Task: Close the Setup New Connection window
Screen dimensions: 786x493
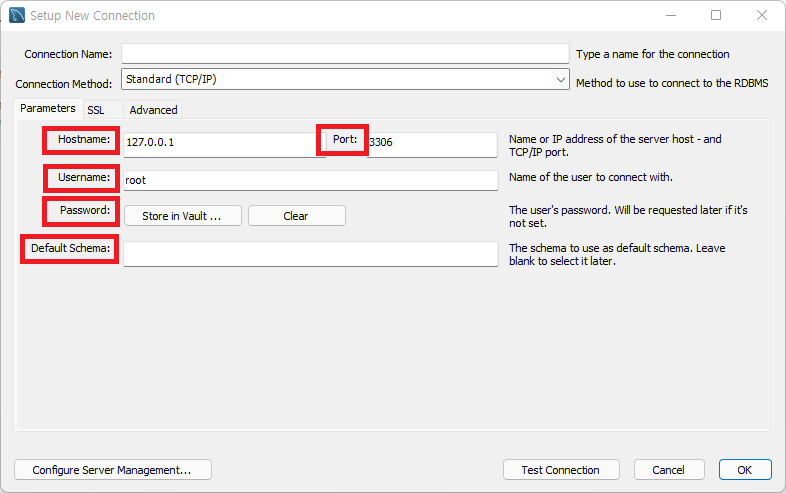Action: click(761, 16)
